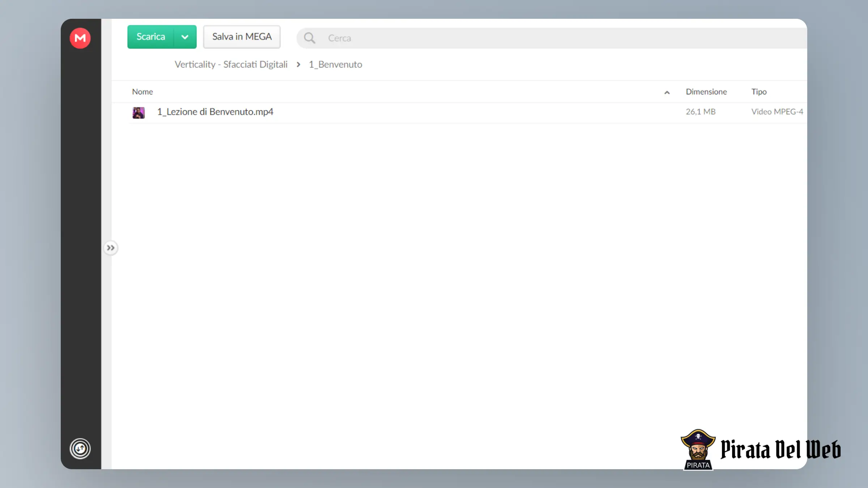This screenshot has width=868, height=488.
Task: Click Salva in MEGA button
Action: pyautogui.click(x=242, y=37)
